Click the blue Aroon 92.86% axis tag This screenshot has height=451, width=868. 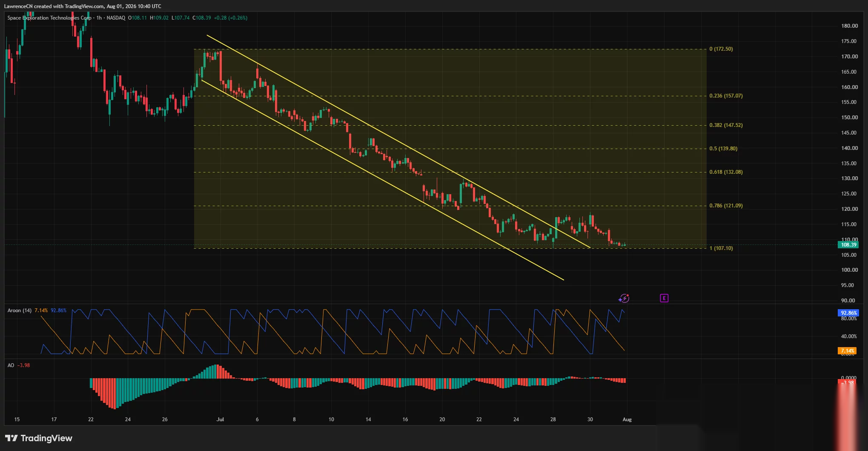[848, 313]
